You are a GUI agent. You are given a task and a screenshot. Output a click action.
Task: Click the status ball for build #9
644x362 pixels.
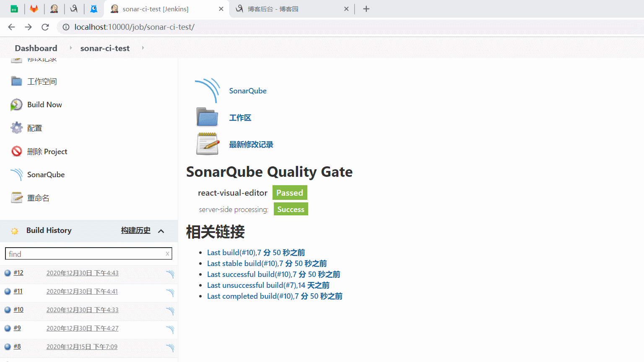click(x=8, y=328)
